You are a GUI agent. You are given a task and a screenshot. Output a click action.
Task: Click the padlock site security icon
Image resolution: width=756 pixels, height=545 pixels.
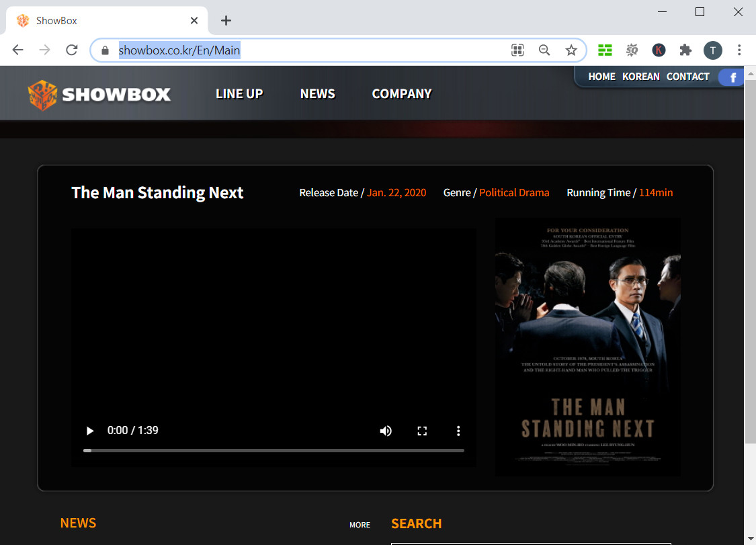click(x=104, y=50)
